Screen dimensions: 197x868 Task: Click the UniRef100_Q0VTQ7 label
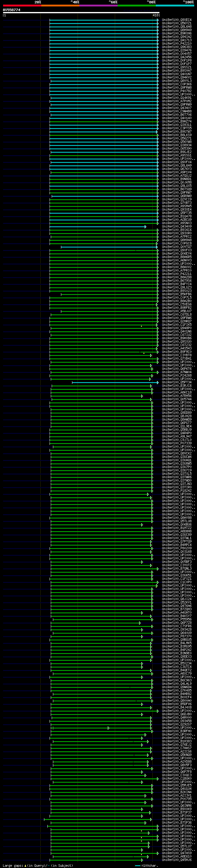click(177, 247)
